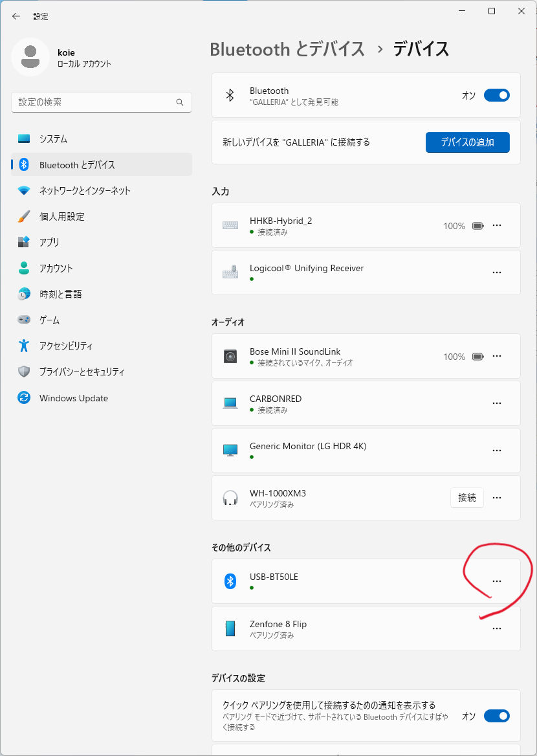Viewport: 537px width, 756px height.
Task: Click the Logicool receiver keyboard-mouse icon
Action: pyautogui.click(x=230, y=272)
